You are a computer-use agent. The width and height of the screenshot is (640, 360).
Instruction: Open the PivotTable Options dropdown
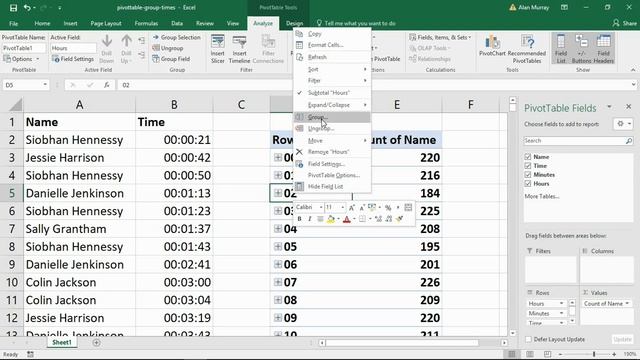(38, 59)
